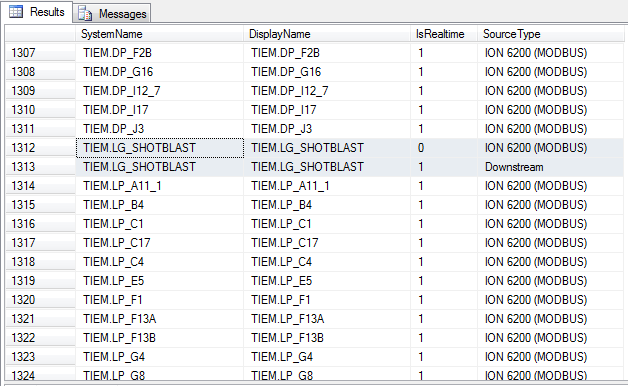Open the Messages tab
This screenshot has width=628, height=386.
pos(112,14)
